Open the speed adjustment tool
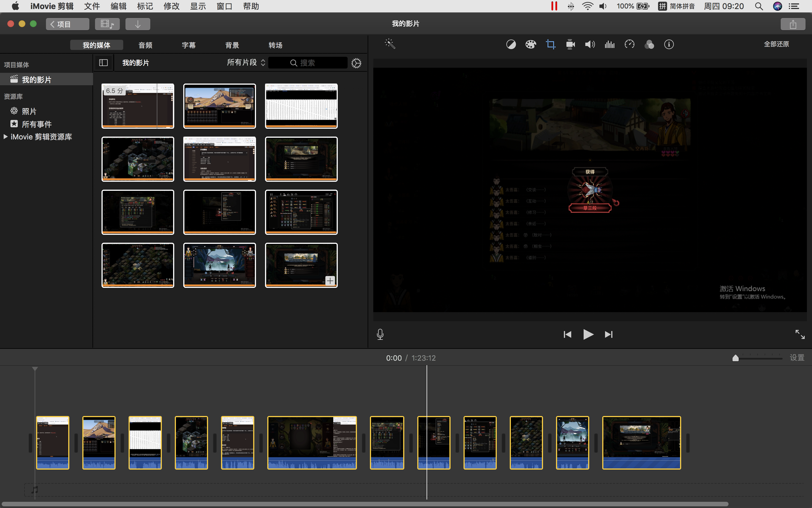The width and height of the screenshot is (812, 508). click(x=630, y=44)
